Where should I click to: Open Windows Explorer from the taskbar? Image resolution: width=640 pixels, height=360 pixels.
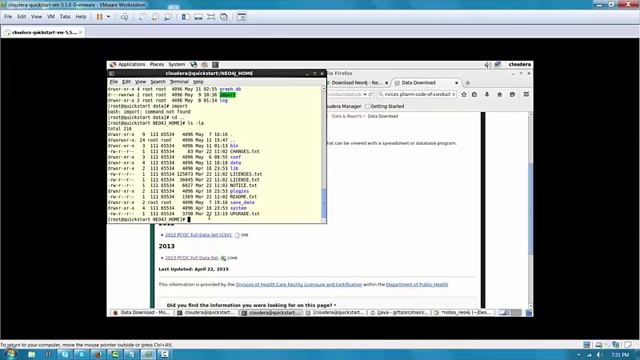click(x=31, y=354)
